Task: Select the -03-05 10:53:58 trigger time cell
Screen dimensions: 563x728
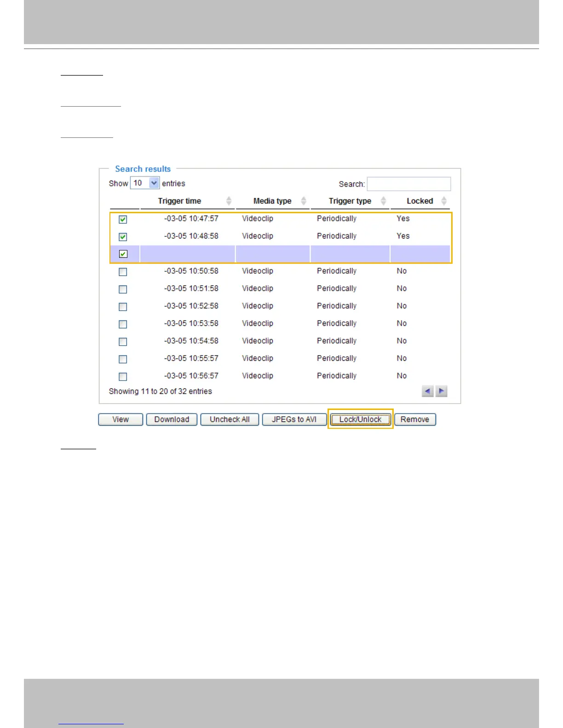Action: 191,323
